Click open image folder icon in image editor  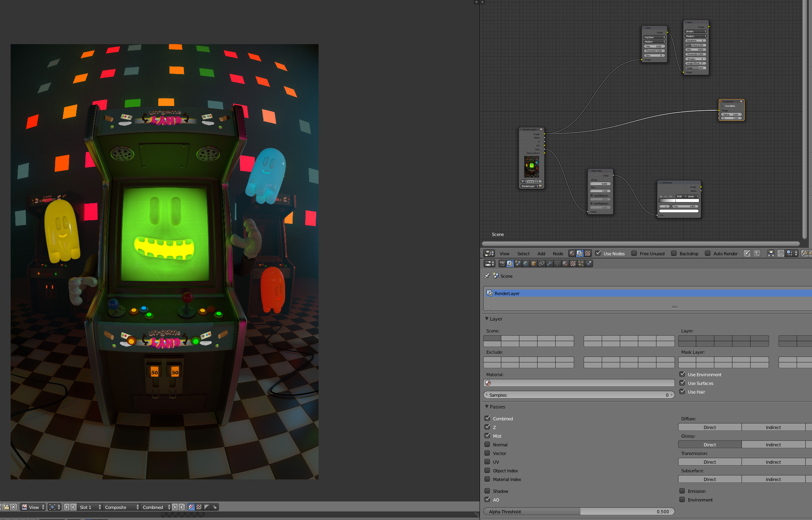6,507
